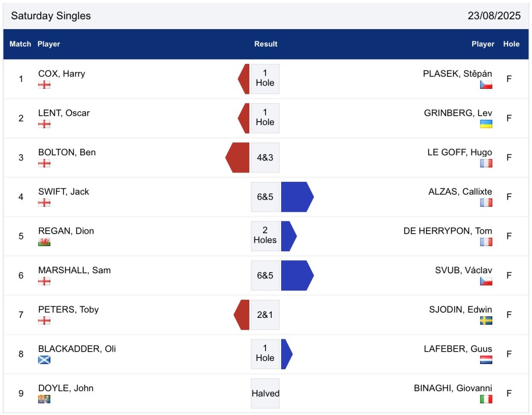Viewport: 532px width, 415px height.
Task: Click the Czech flag under PLASEK, Stěpán
Action: (x=486, y=85)
